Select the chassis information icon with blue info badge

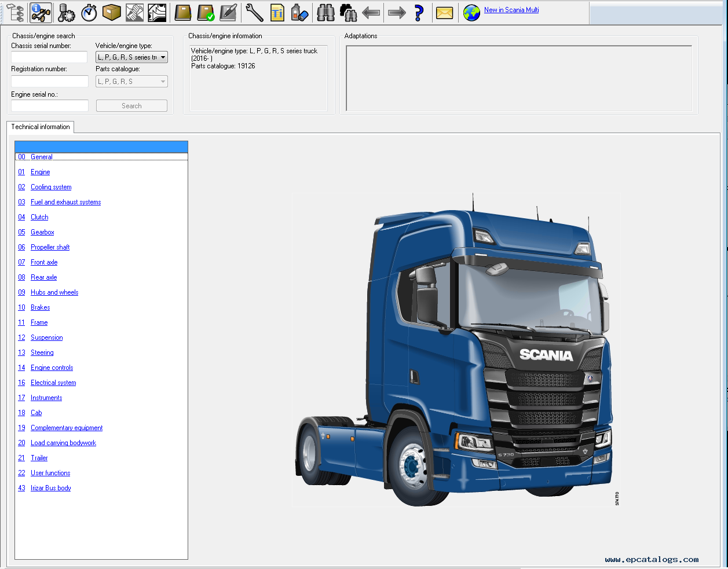click(41, 12)
